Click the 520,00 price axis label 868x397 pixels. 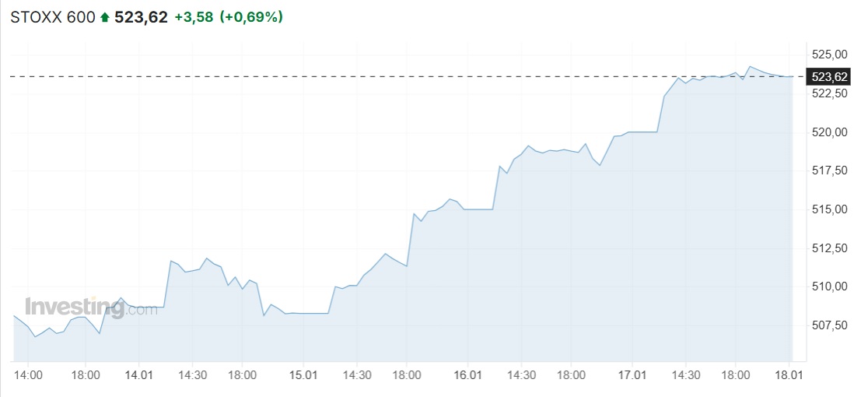coord(829,132)
